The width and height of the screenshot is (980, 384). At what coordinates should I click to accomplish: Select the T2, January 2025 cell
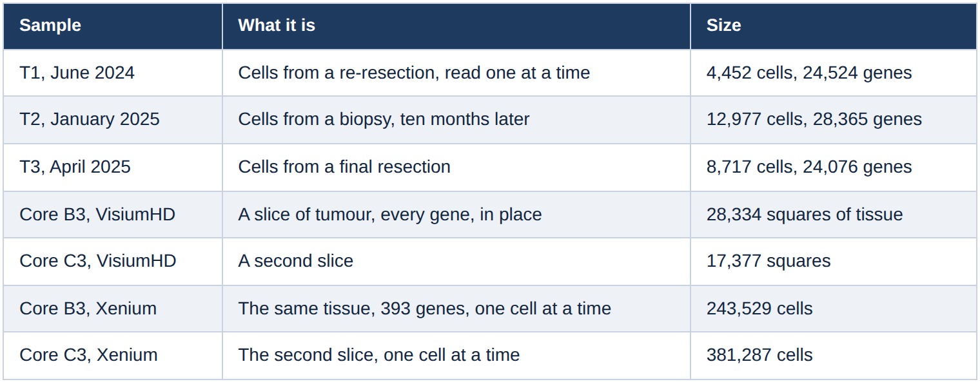click(x=113, y=120)
